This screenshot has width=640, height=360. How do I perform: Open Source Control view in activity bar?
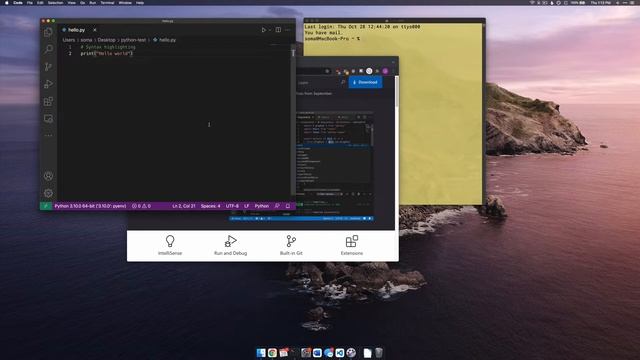point(48,67)
